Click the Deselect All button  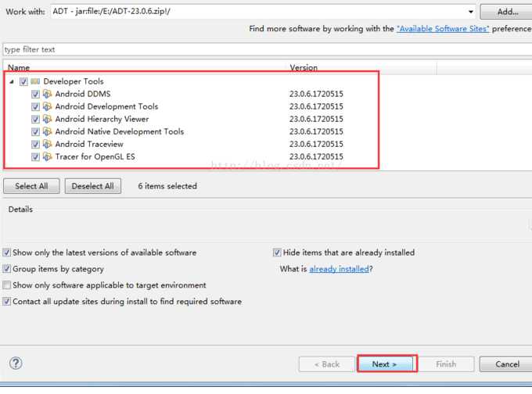[x=92, y=186]
